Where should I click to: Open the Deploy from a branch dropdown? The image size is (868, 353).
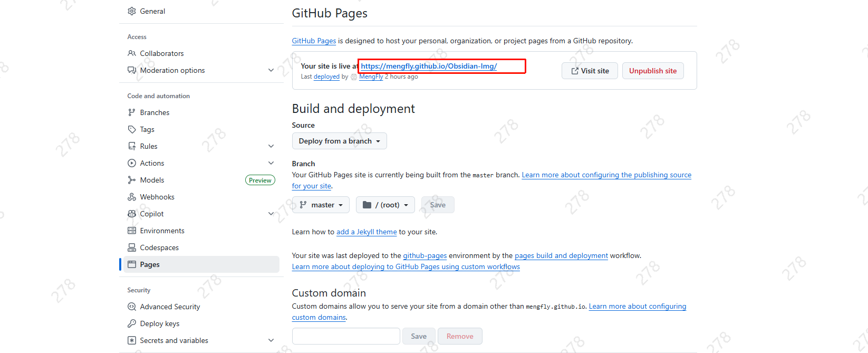pos(339,141)
